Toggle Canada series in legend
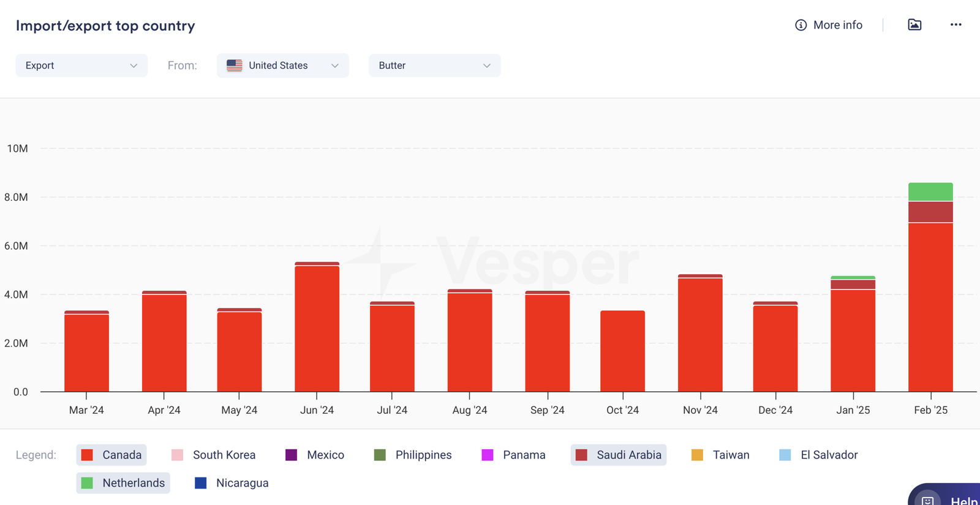This screenshot has height=505, width=980. 111,455
